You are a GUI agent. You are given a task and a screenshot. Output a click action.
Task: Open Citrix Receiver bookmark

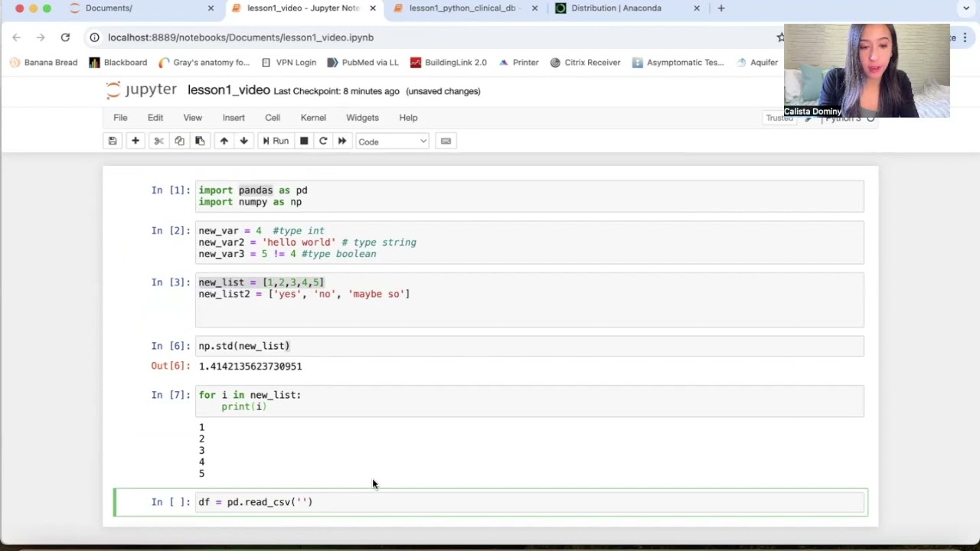click(586, 62)
